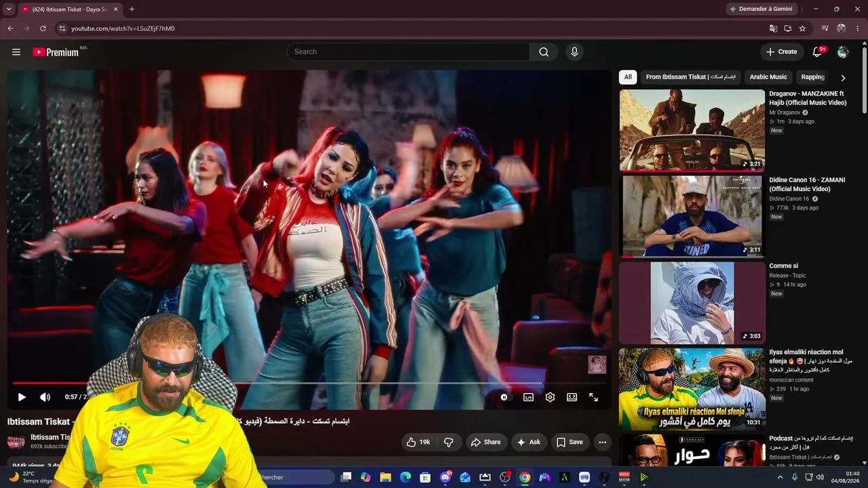
Task: Dislike this video
Action: (x=449, y=442)
